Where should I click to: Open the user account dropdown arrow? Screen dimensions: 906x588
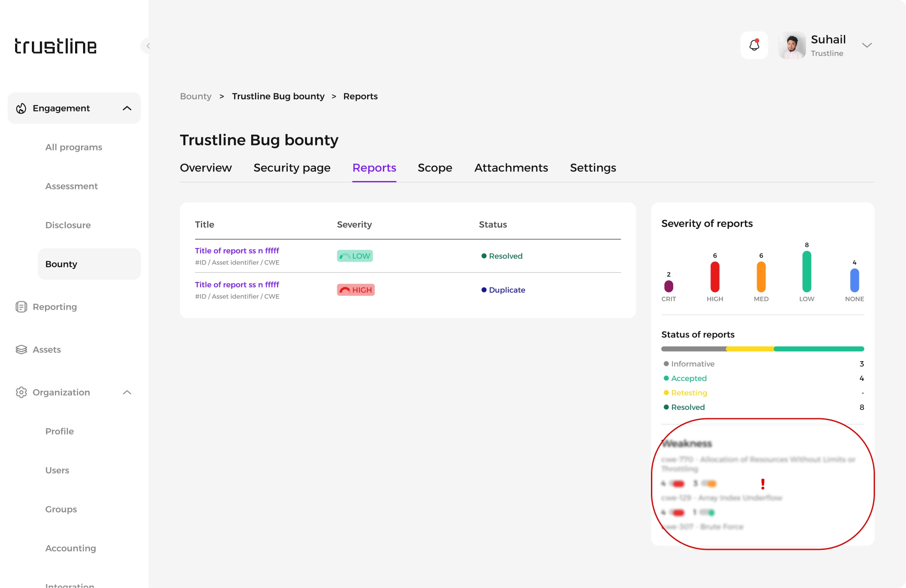point(867,45)
